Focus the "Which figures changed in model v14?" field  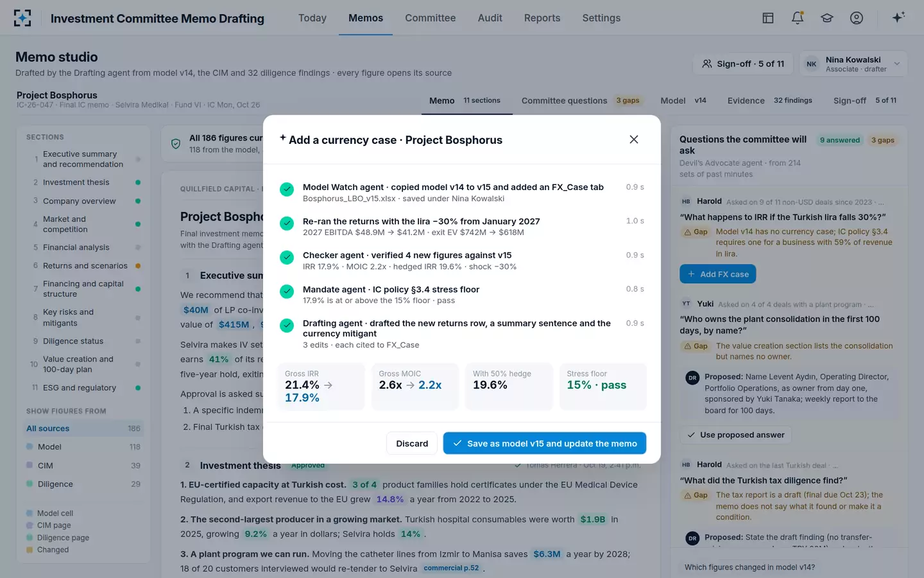[789, 567]
